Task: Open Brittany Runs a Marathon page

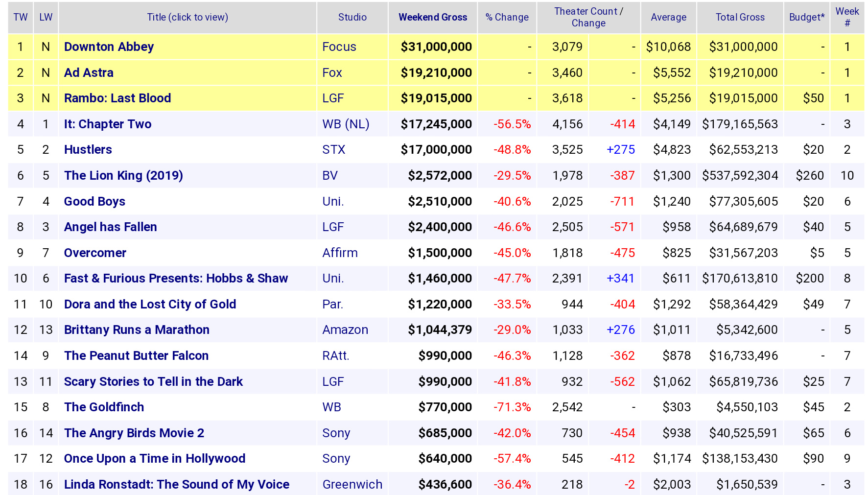Action: pyautogui.click(x=137, y=330)
